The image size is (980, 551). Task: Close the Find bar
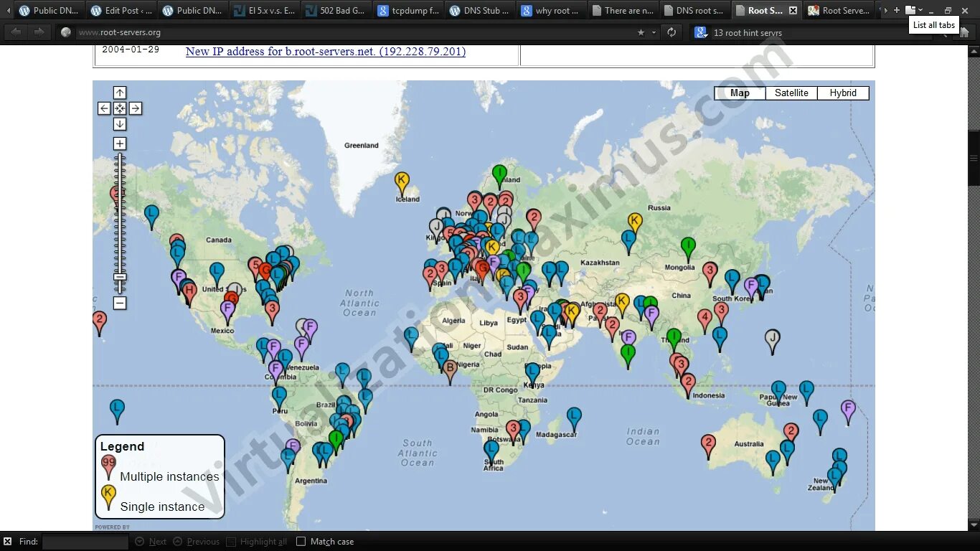click(x=8, y=542)
